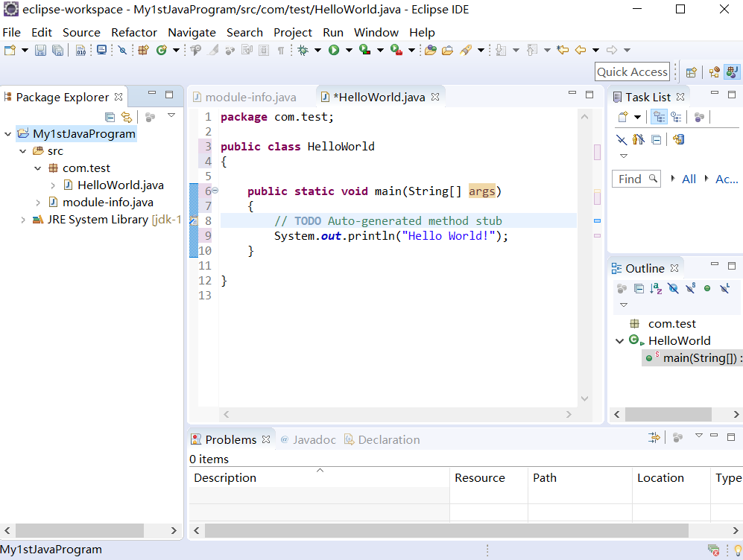Sort by the Description column header
The width and height of the screenshot is (743, 560).
click(320, 478)
